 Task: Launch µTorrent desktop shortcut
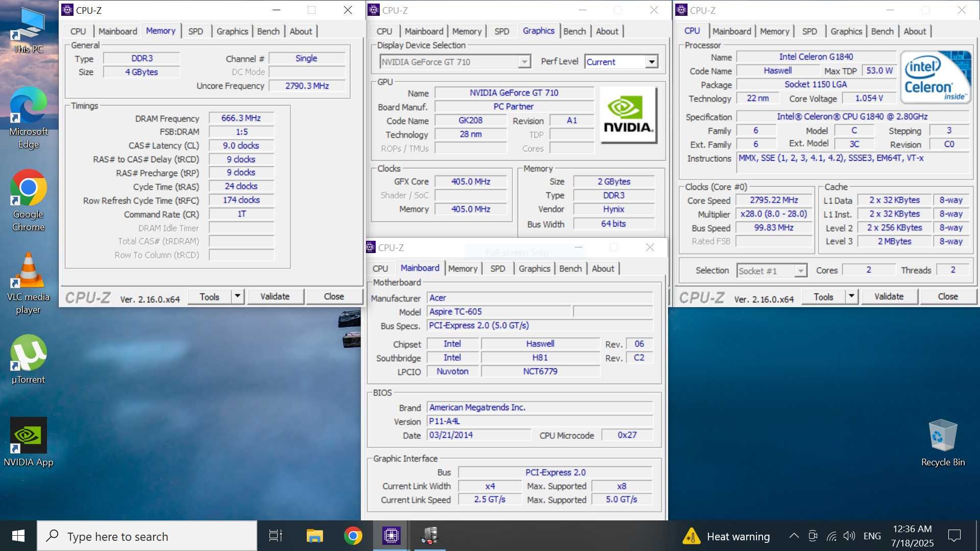tap(29, 360)
